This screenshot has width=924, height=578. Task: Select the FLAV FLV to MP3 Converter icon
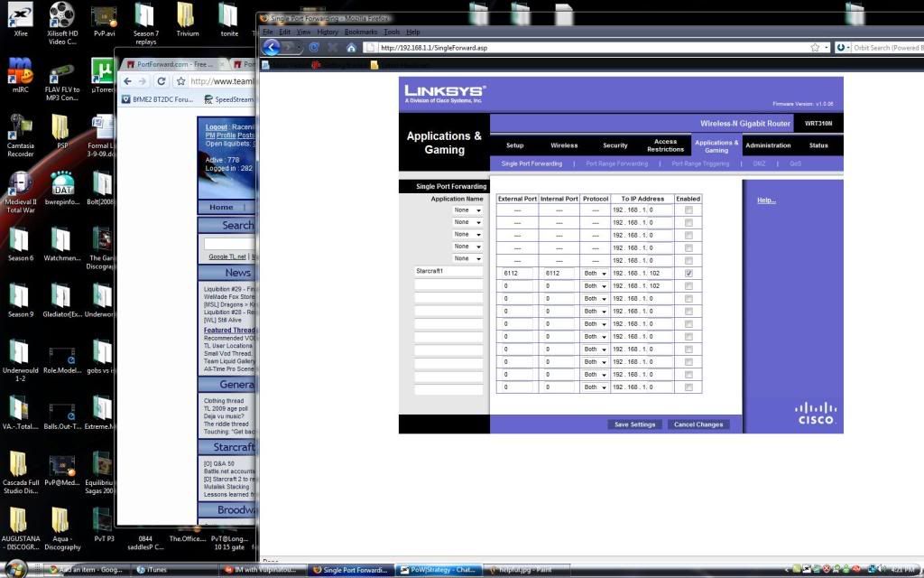62,79
